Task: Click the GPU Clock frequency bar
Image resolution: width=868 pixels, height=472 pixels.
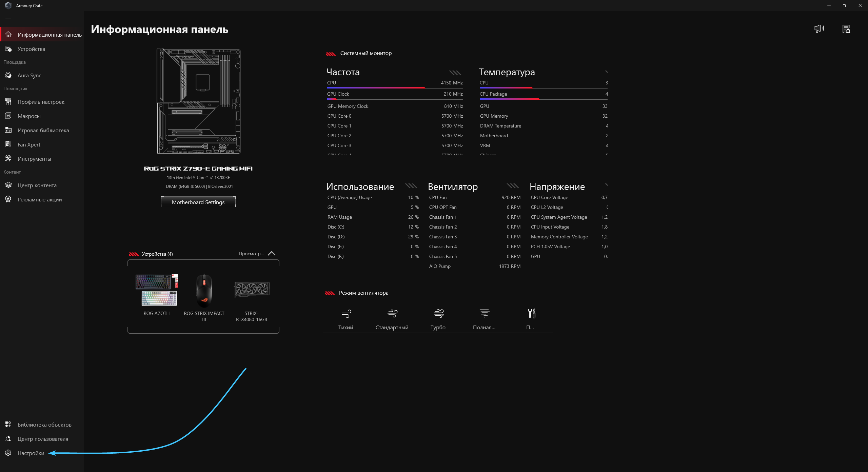Action: point(395,99)
